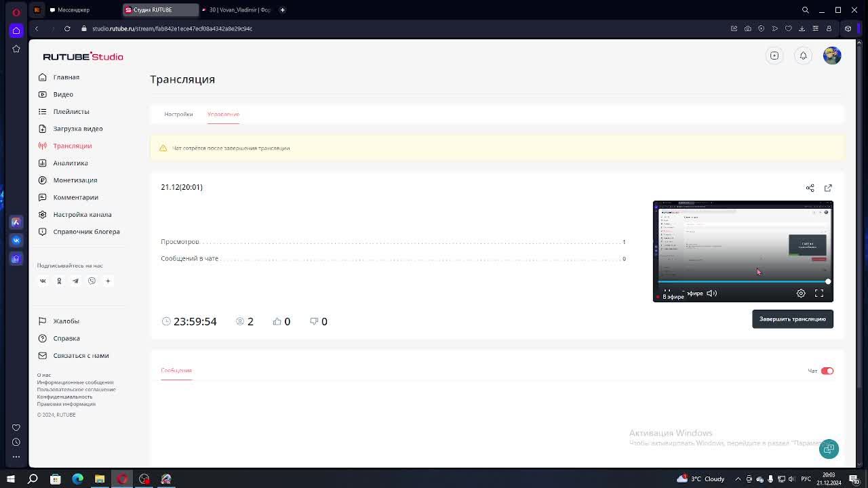Switch to the Настройки tab
This screenshot has width=868, height=488.
coord(178,114)
